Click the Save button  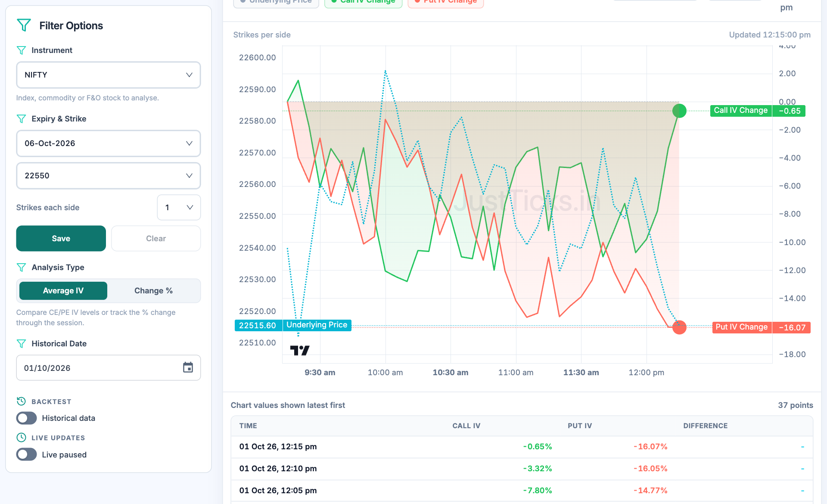[x=61, y=239]
